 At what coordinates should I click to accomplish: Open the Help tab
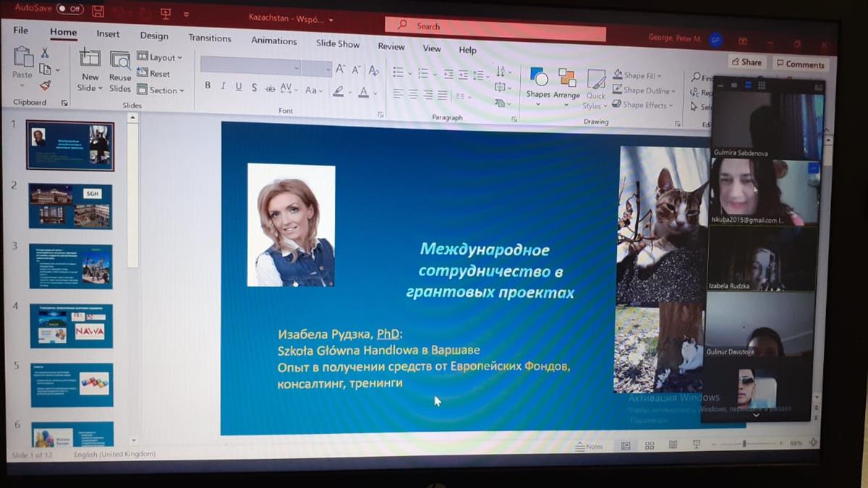point(467,50)
